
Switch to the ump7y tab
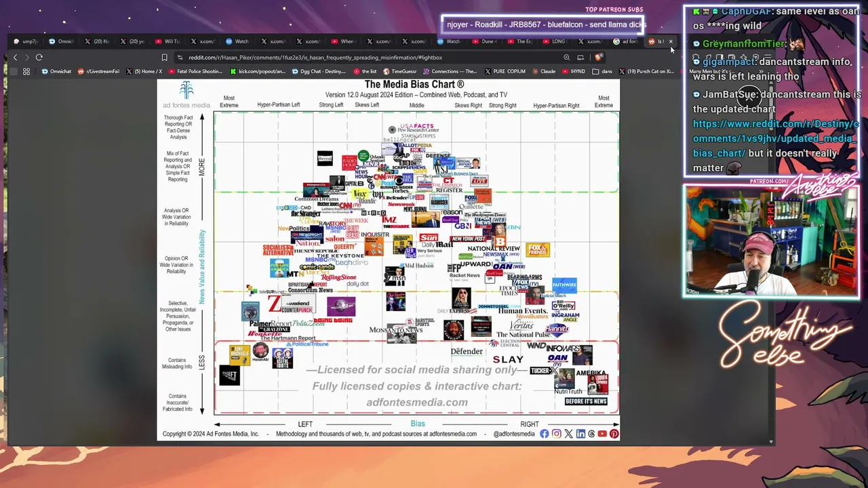[26, 41]
